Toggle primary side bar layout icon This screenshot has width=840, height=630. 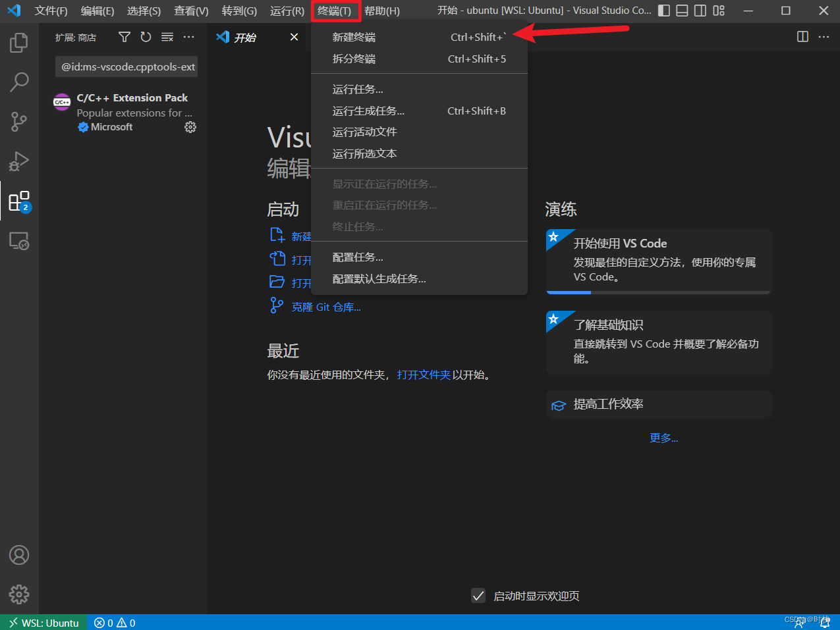(664, 11)
